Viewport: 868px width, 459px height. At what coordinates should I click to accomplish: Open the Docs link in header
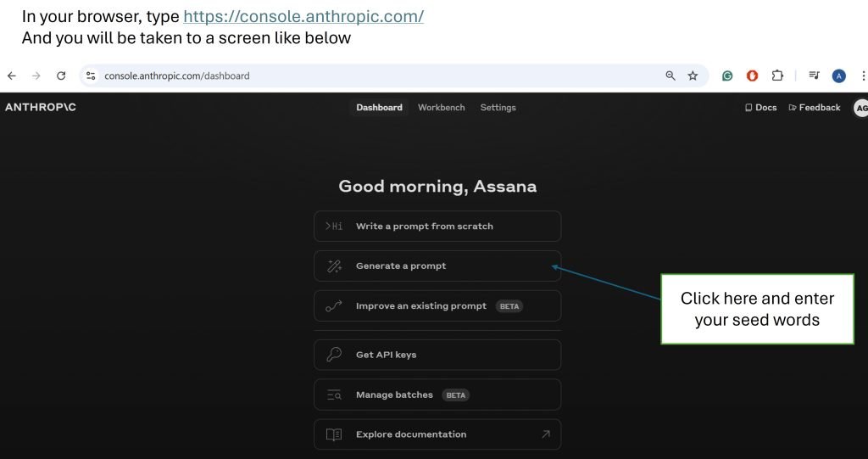[760, 108]
